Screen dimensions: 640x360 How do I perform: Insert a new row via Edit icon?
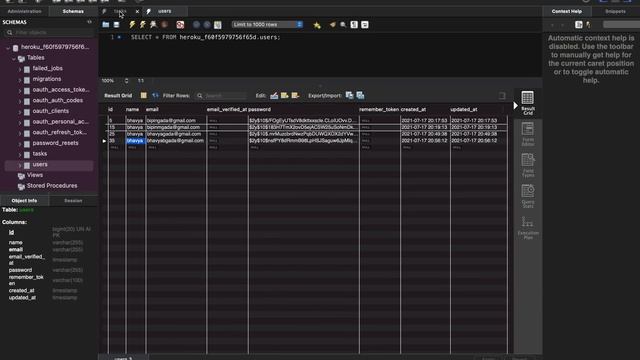pyautogui.click(x=284, y=96)
